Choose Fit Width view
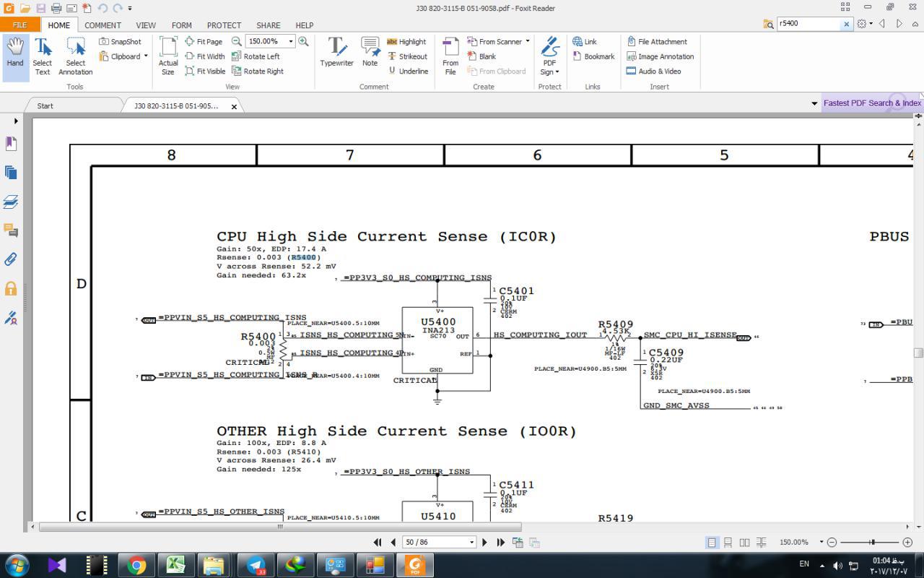This screenshot has height=578, width=924. point(205,56)
